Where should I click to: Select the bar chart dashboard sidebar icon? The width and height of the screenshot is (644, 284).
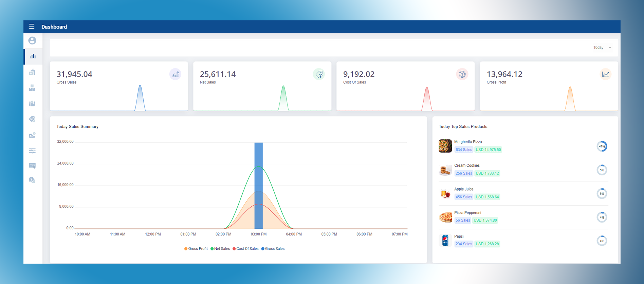pos(33,56)
